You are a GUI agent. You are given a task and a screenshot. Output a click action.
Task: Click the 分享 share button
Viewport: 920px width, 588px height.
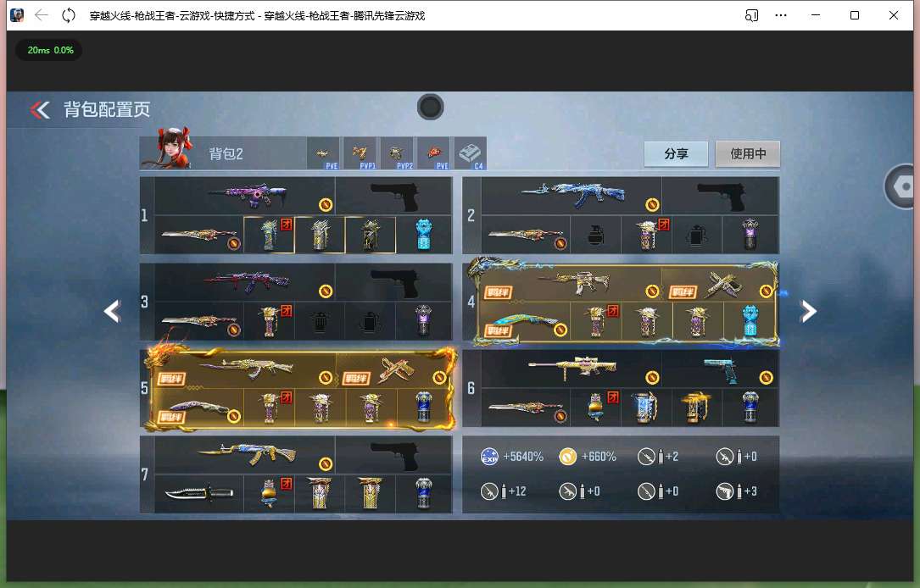point(676,153)
